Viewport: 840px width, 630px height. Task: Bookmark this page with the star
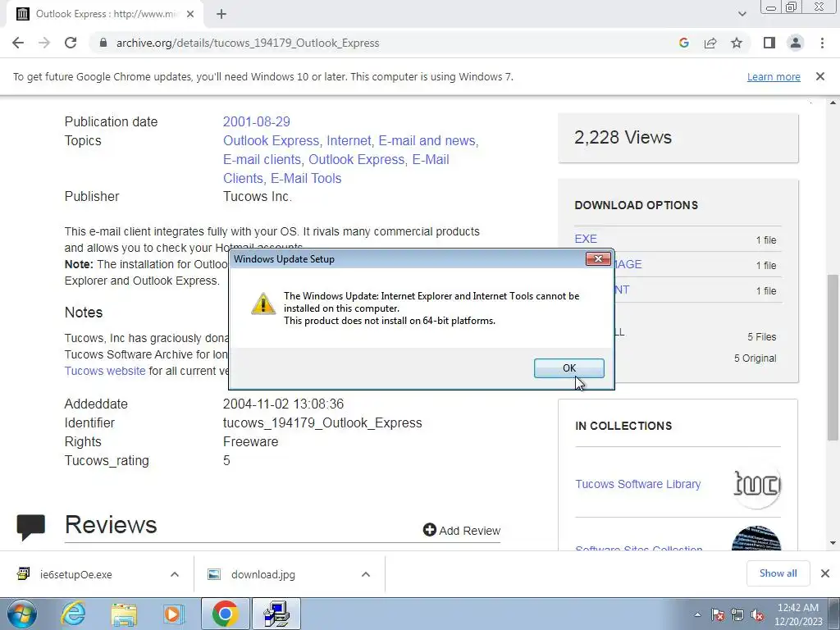click(x=737, y=43)
